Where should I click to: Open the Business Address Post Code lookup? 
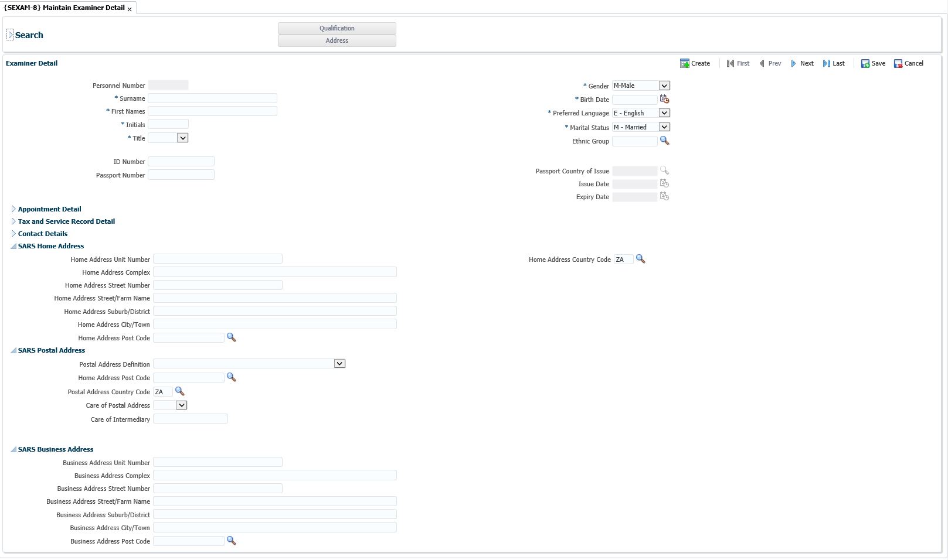[231, 541]
